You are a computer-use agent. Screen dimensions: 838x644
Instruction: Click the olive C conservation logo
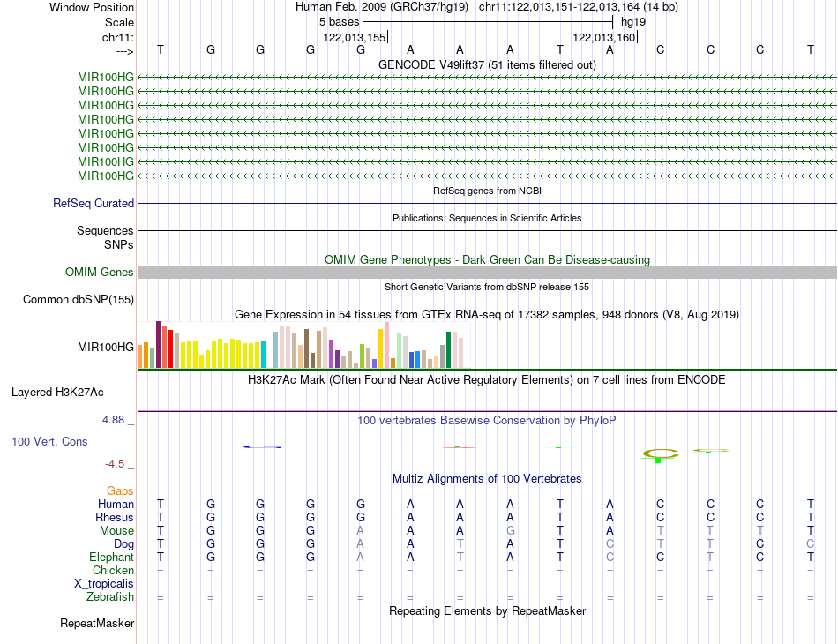(x=661, y=455)
